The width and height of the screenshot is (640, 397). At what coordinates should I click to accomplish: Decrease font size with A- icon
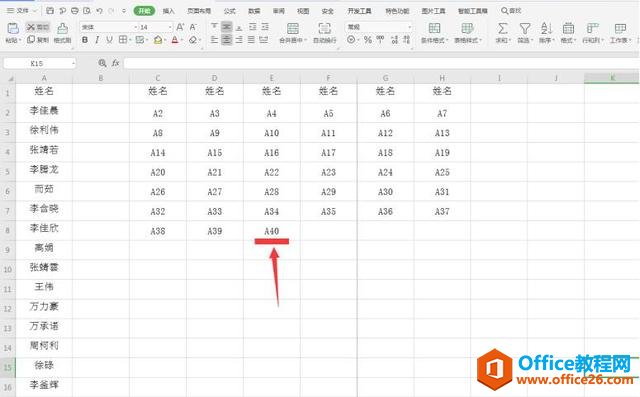[x=193, y=27]
